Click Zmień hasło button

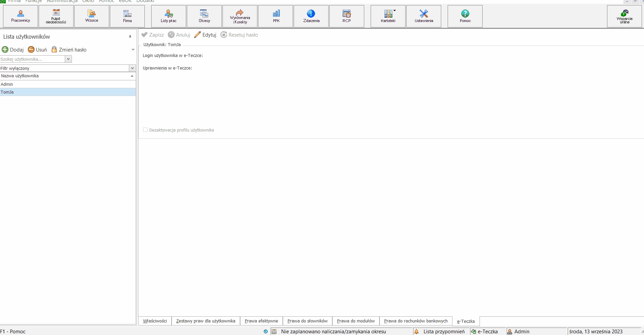69,50
